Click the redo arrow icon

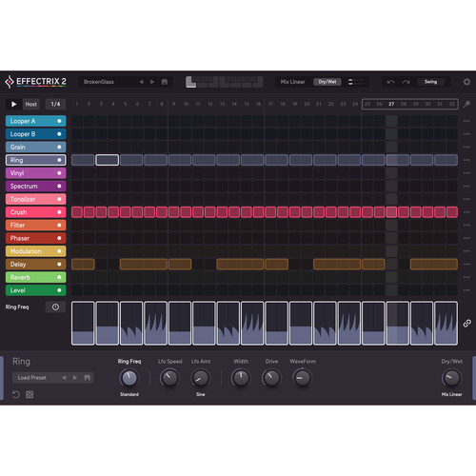(x=406, y=82)
